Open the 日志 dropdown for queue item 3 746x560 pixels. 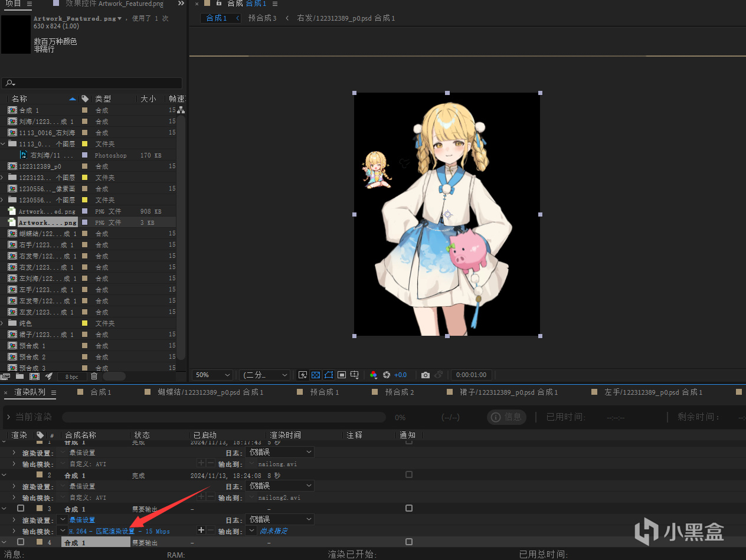coord(280,519)
